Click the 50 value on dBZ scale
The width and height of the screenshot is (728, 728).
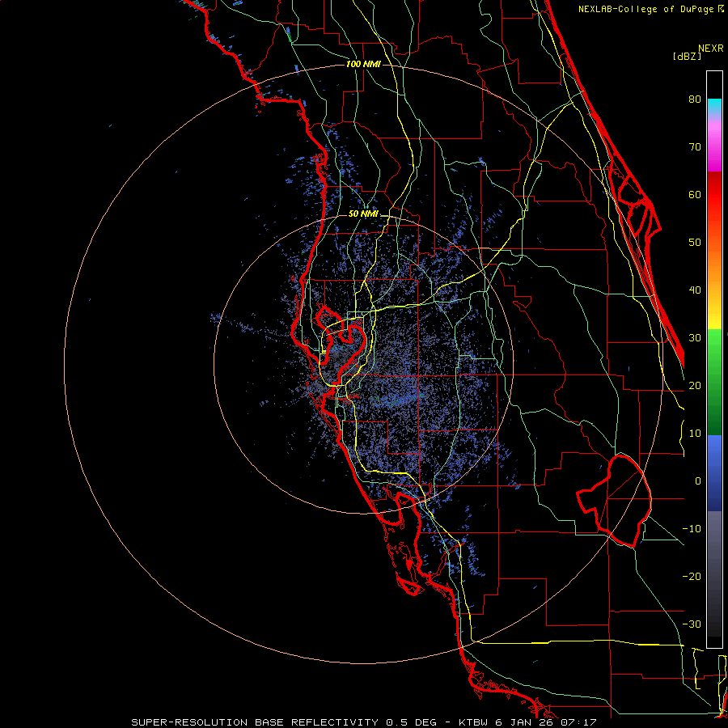[695, 243]
